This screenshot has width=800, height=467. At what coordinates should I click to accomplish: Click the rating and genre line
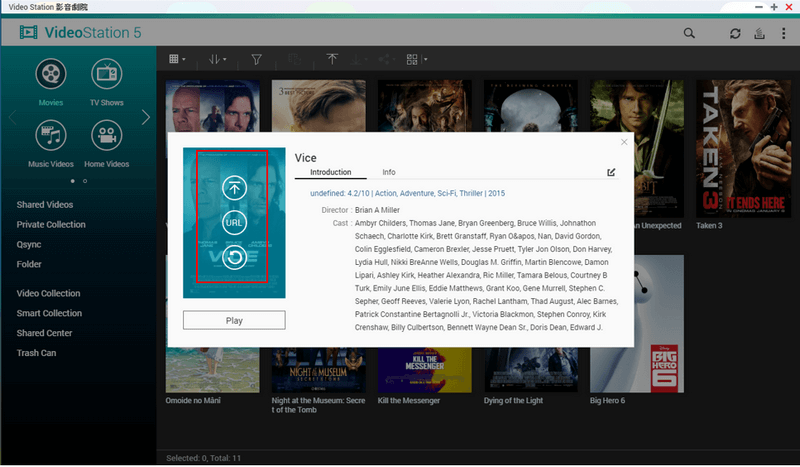(x=408, y=193)
